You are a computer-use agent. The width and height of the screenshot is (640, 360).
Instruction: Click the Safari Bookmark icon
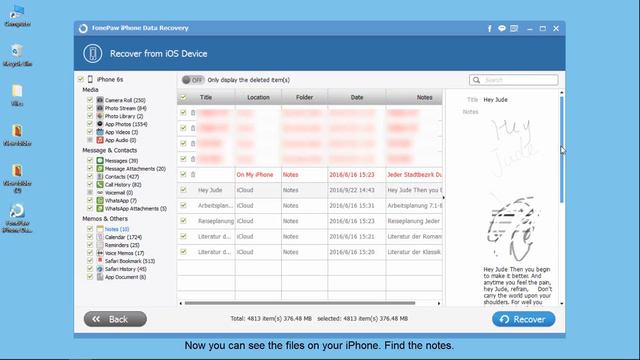coord(100,261)
